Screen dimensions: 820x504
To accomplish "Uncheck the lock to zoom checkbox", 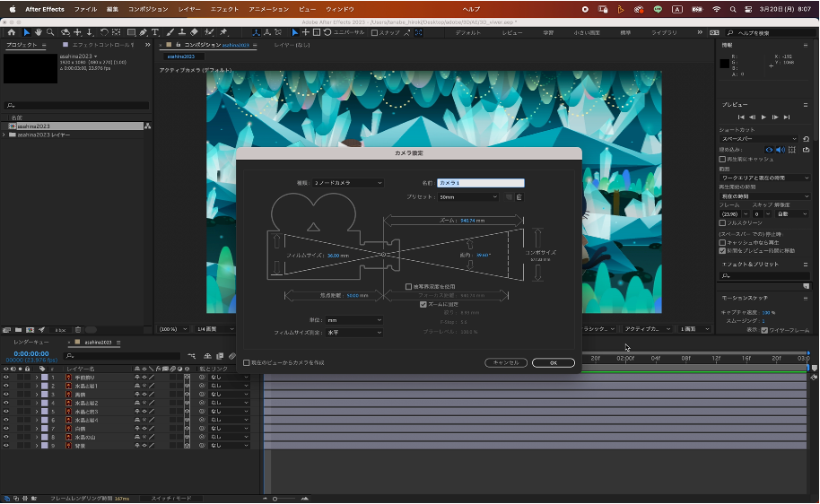I will point(423,304).
